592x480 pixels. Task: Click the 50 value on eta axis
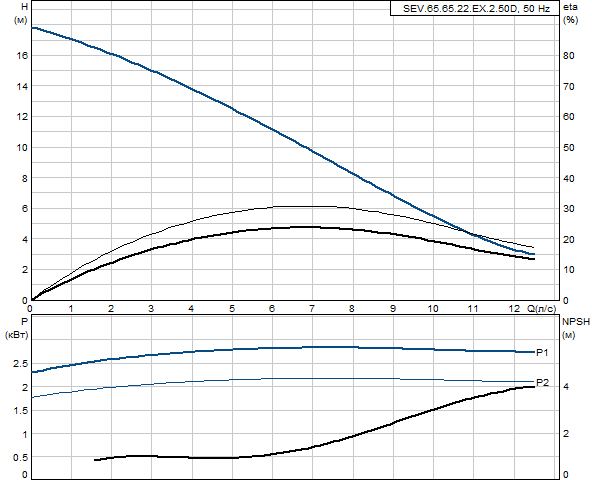(568, 148)
